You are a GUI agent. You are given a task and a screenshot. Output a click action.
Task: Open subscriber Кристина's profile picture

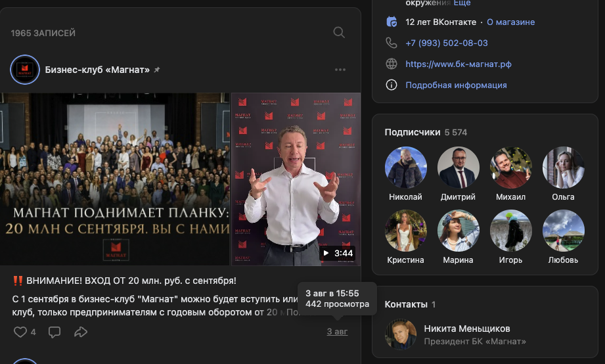pyautogui.click(x=405, y=231)
